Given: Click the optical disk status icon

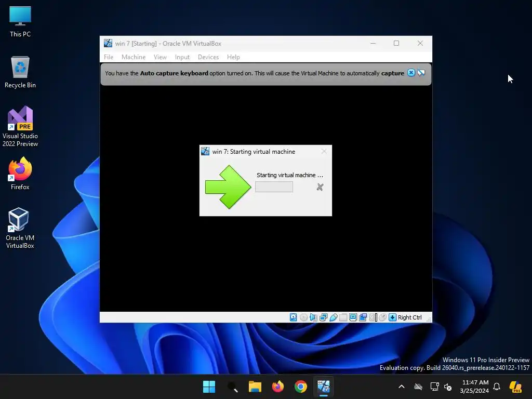Looking at the screenshot, I should pyautogui.click(x=303, y=317).
